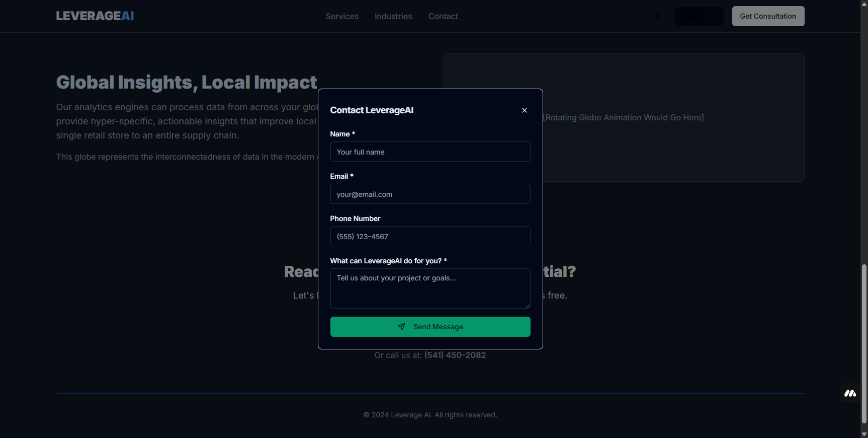Click the LEVERAGEAI logo
This screenshot has width=868, height=438.
[95, 16]
